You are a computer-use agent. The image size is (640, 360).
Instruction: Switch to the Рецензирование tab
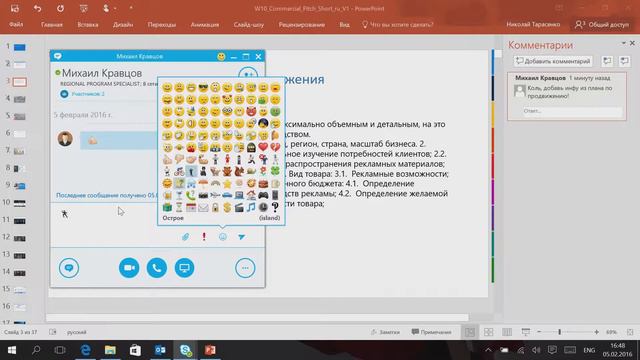tap(302, 24)
